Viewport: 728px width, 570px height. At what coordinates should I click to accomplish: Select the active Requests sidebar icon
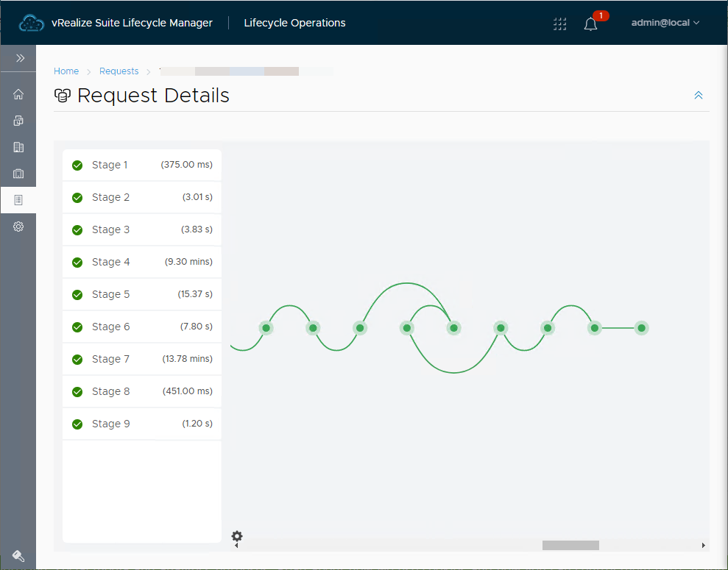tap(18, 199)
